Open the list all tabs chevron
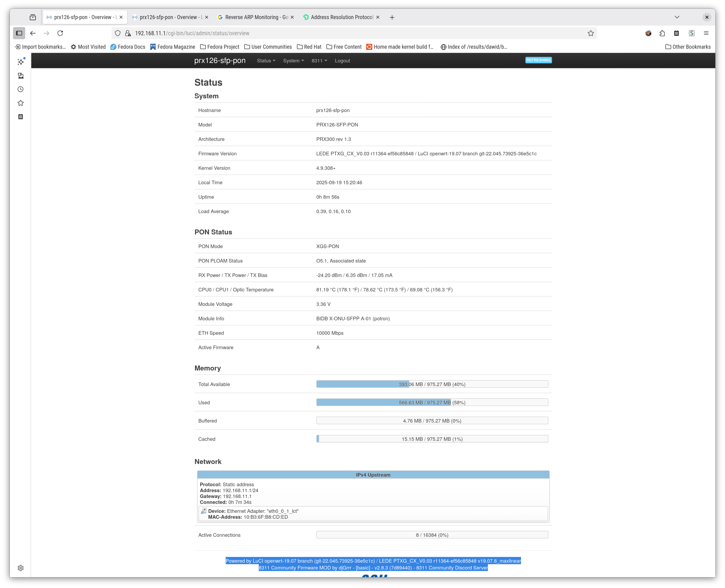Screen dimensions: 725x588 pos(677,17)
